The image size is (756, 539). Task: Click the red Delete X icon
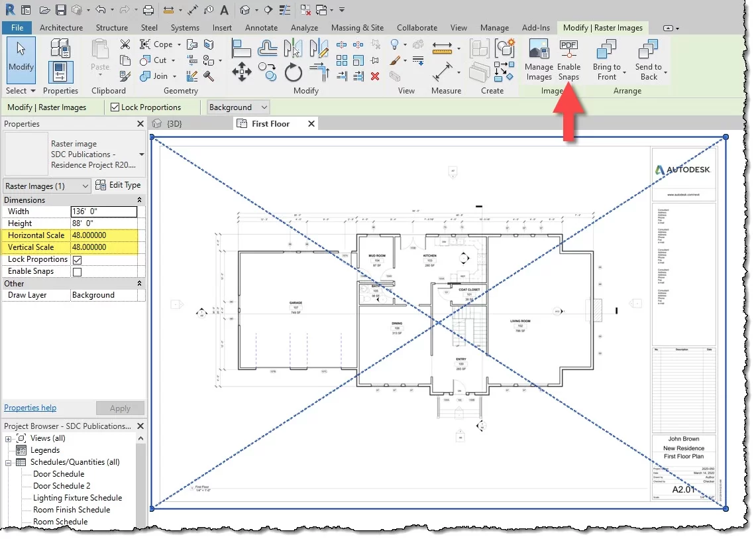tap(375, 76)
